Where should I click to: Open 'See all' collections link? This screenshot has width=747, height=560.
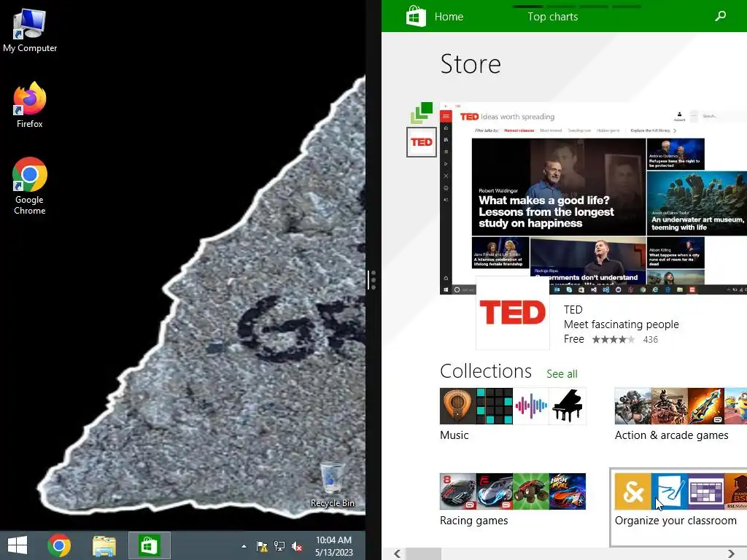[x=562, y=374]
